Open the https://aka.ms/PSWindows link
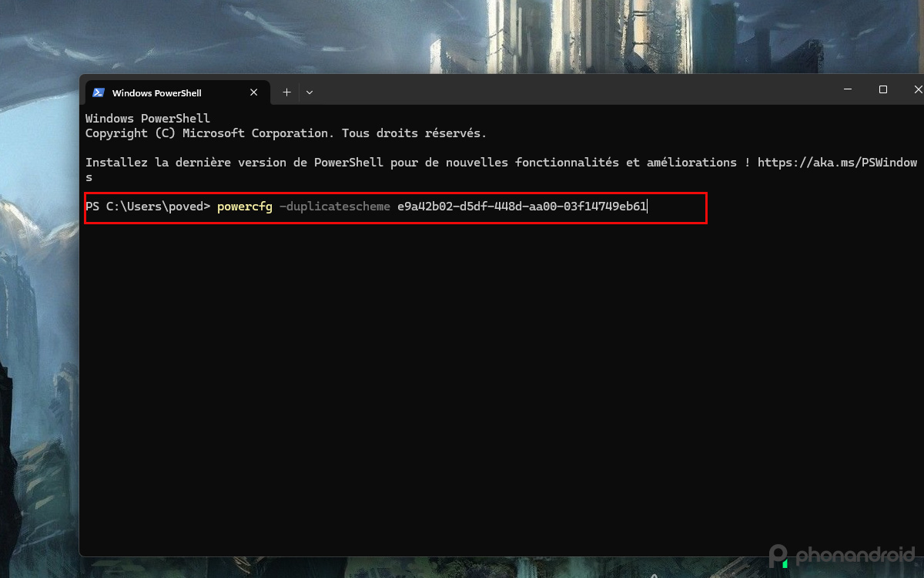The height and width of the screenshot is (578, 924). (839, 162)
